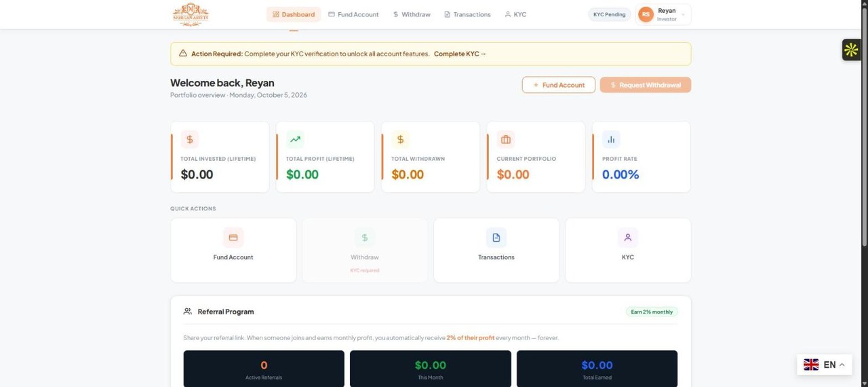The image size is (868, 387).
Task: Click the document icon in Transactions card
Action: (x=496, y=238)
